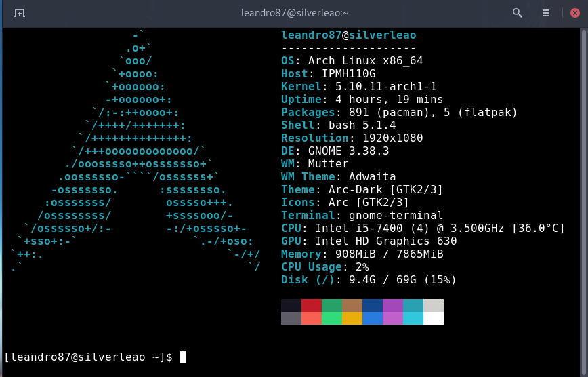The width and height of the screenshot is (588, 377).
Task: Click the window title leandro87@silverleao:~
Action: click(294, 13)
